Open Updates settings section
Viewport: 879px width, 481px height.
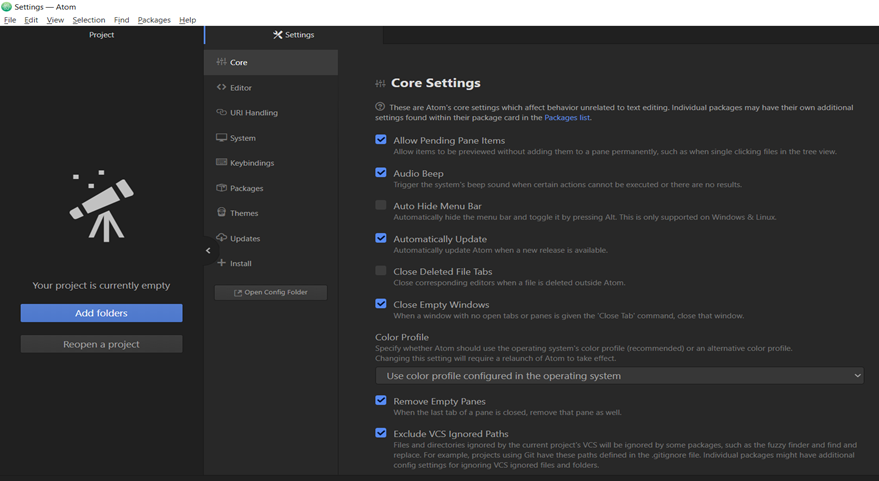click(x=271, y=238)
